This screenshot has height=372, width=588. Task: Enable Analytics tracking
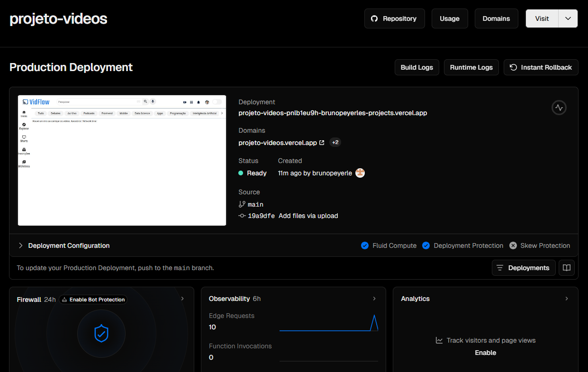point(486,353)
